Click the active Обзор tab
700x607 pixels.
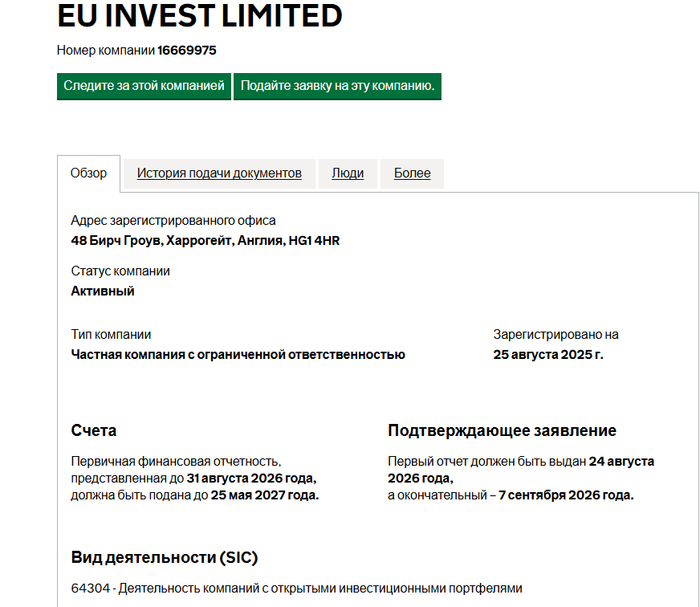(x=88, y=173)
